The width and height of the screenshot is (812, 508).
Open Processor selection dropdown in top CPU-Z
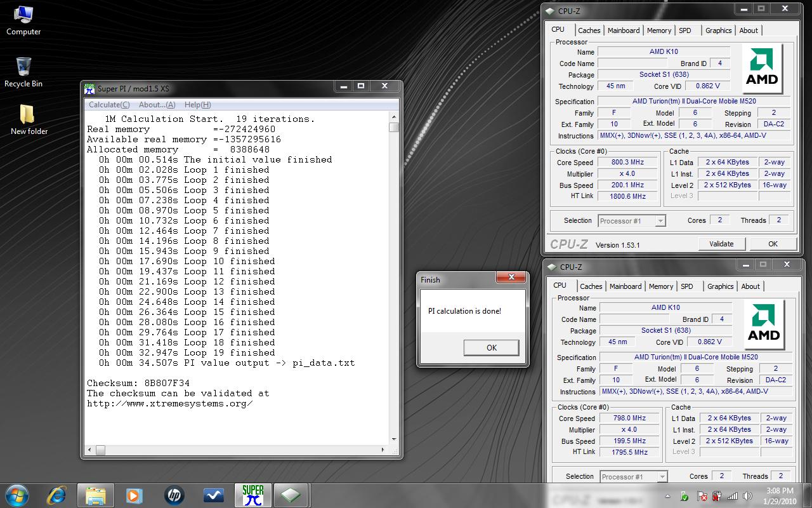point(631,221)
